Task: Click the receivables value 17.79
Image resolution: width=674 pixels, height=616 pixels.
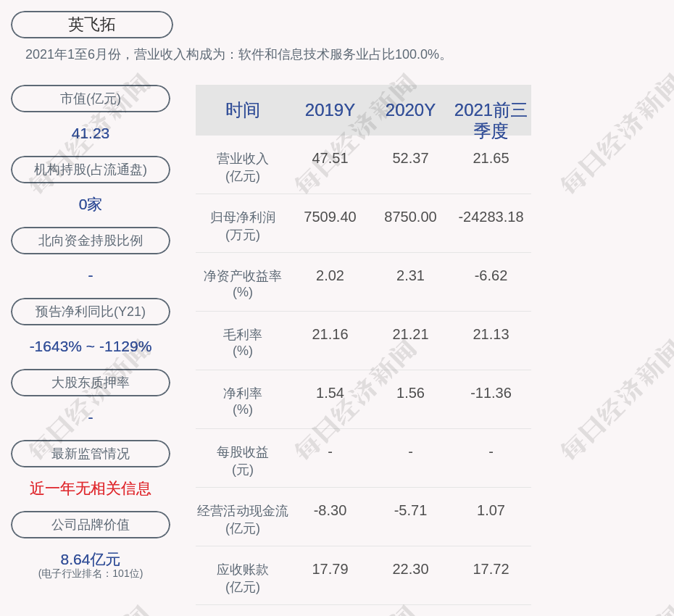Action: [x=330, y=569]
